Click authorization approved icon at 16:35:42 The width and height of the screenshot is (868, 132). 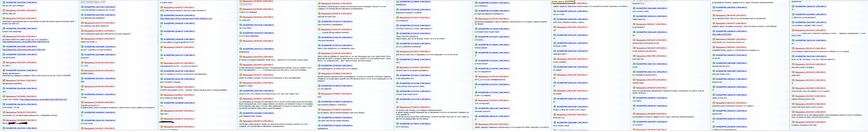click(x=4, y=80)
